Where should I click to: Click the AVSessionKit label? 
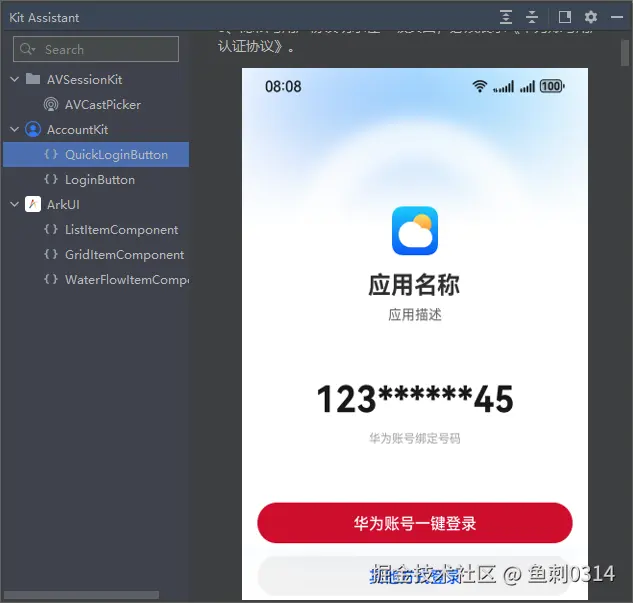(84, 80)
